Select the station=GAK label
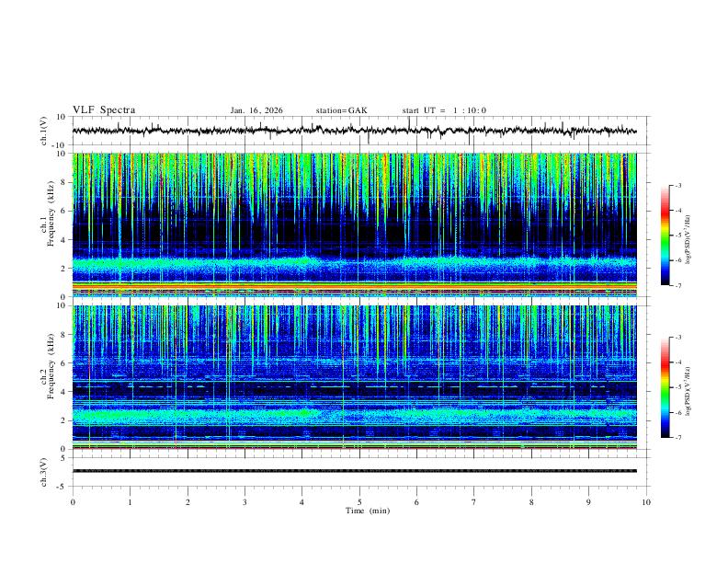The height and width of the screenshot is (563, 728). click(341, 110)
